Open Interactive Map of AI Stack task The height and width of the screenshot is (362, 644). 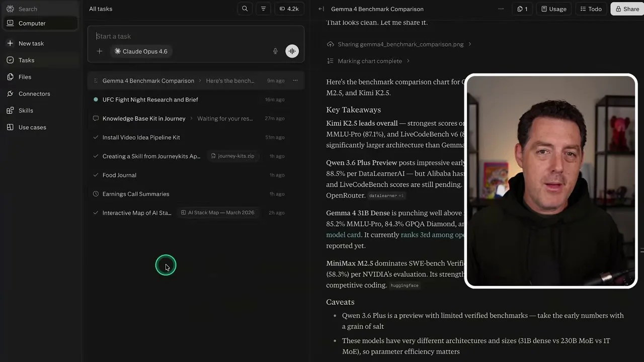[196, 213]
